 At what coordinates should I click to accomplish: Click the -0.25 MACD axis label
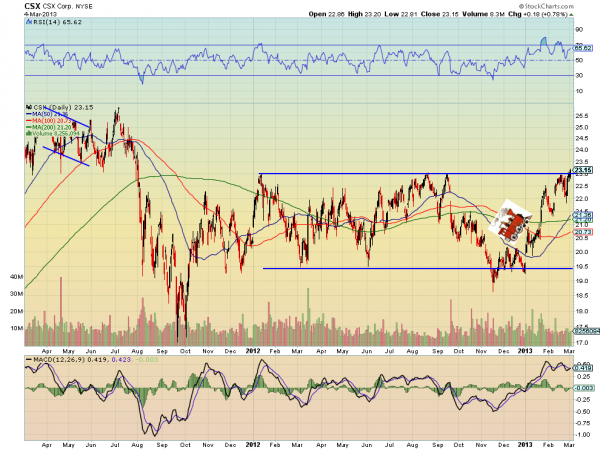583,399
